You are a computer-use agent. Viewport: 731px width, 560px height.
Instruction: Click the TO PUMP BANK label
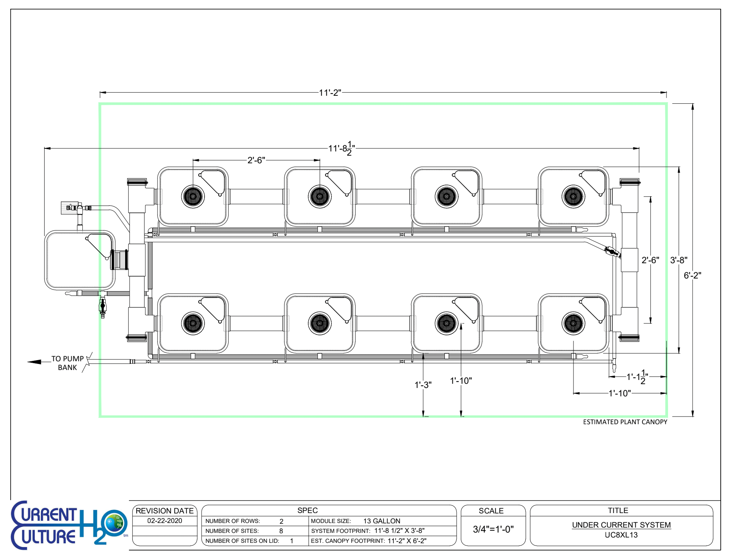[x=68, y=363]
